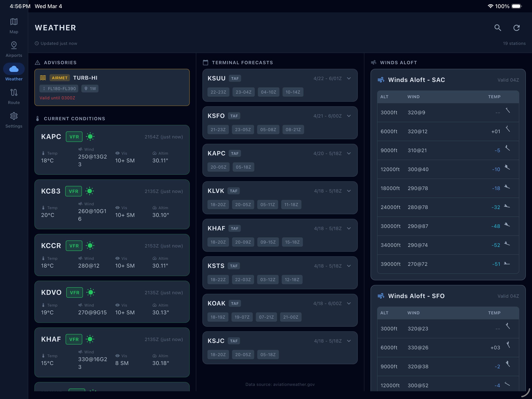Click wind barb for SAC 3000ft row
The width and height of the screenshot is (532, 399).
pos(507,111)
